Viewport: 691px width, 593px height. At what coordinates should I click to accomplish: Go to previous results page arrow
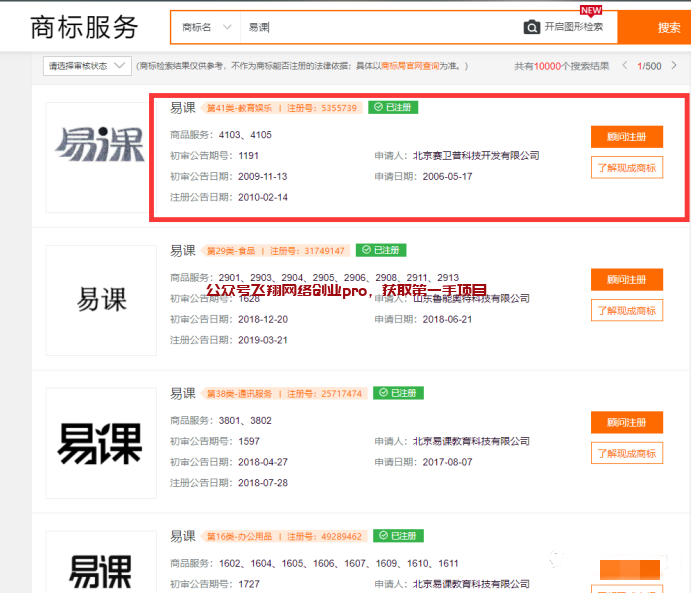coord(625,66)
